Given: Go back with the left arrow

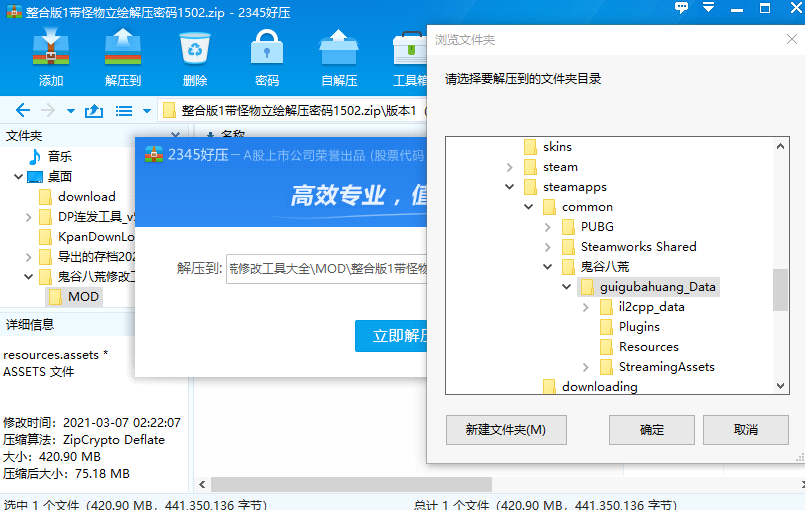Looking at the screenshot, I should click(23, 110).
